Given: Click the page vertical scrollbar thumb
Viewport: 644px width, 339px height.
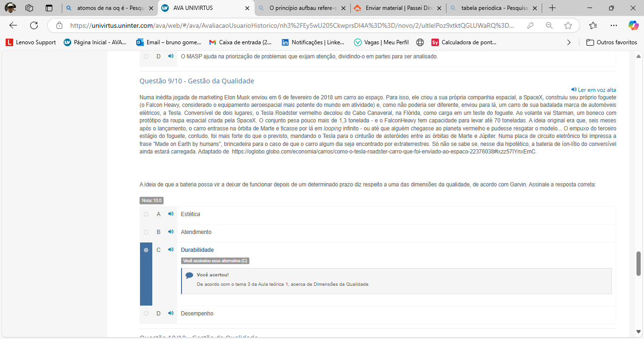Looking at the screenshot, I should coord(639,264).
